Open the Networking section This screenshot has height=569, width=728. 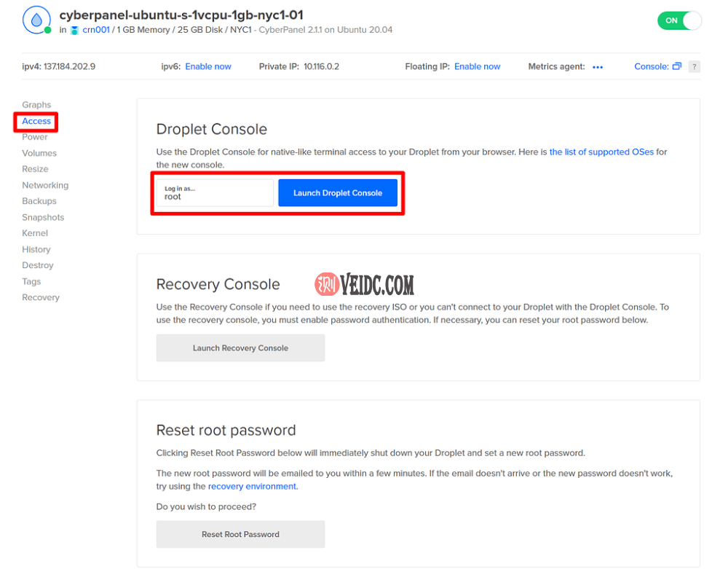[x=45, y=185]
